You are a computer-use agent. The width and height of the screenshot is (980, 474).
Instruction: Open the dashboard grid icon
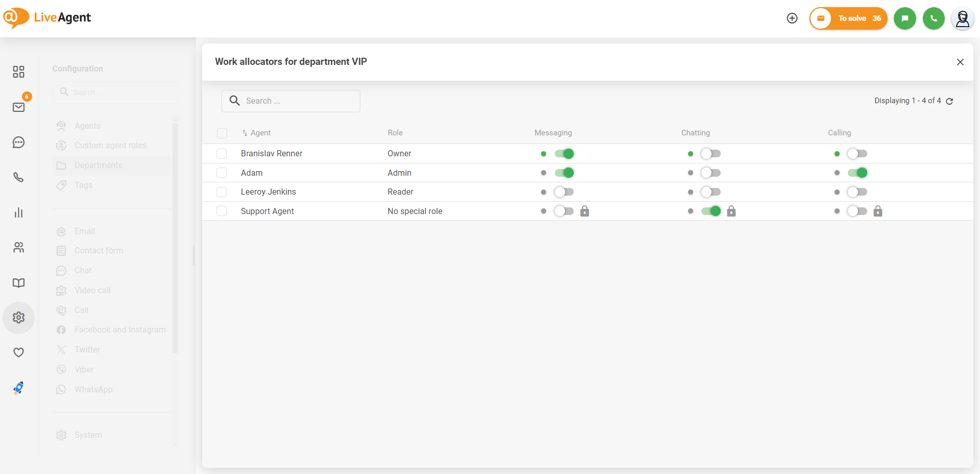click(19, 72)
